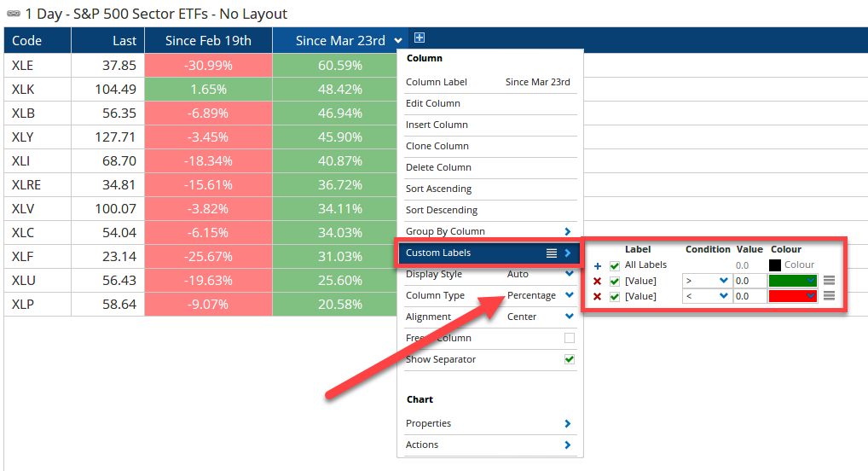
Task: Click the 34.03% cell
Action: click(335, 233)
